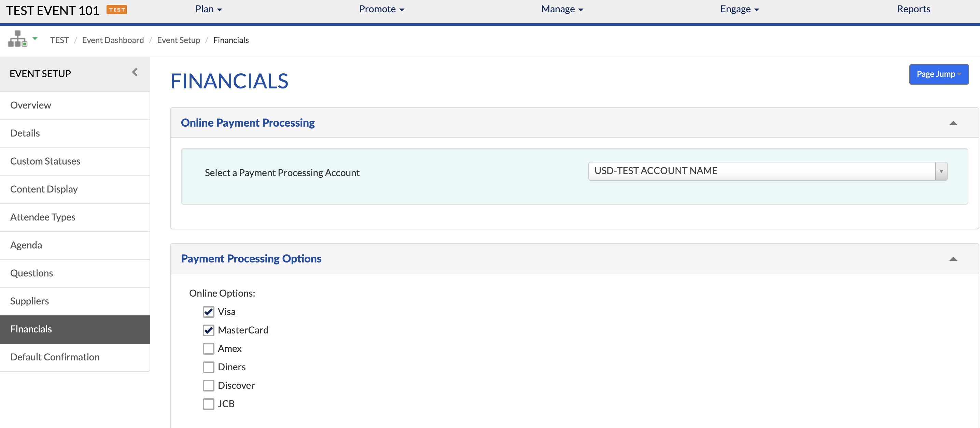Click the Online Options label
The width and height of the screenshot is (980, 428).
click(222, 294)
